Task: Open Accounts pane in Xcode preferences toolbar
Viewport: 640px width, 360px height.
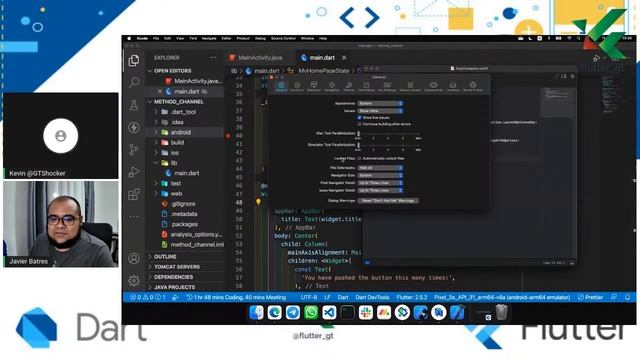Action: [x=297, y=87]
